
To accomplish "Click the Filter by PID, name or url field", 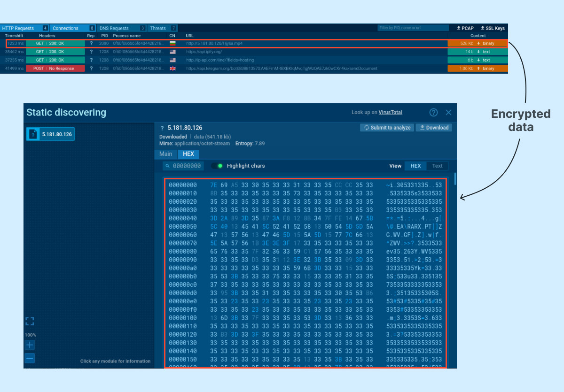I will click(413, 28).
